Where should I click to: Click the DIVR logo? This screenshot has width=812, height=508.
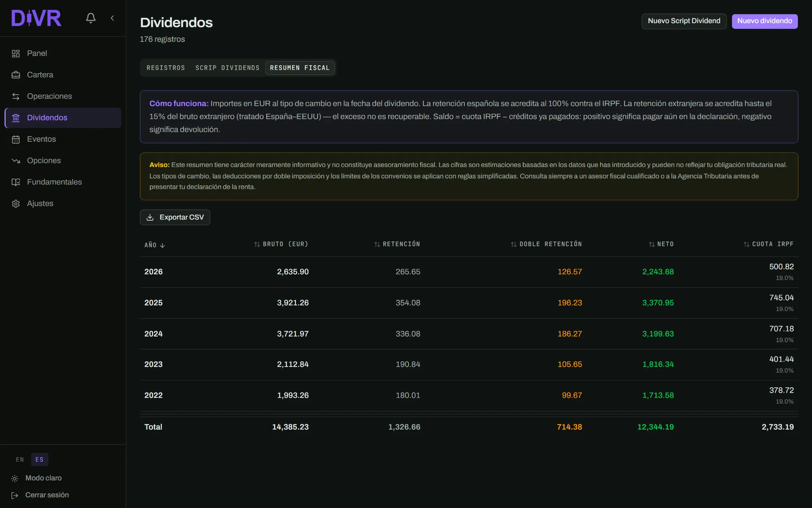[x=36, y=18]
